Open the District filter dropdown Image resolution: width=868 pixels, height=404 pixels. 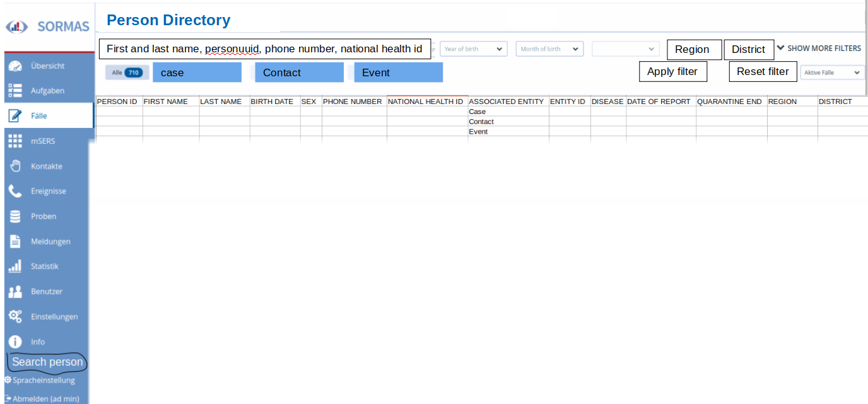[x=749, y=49]
